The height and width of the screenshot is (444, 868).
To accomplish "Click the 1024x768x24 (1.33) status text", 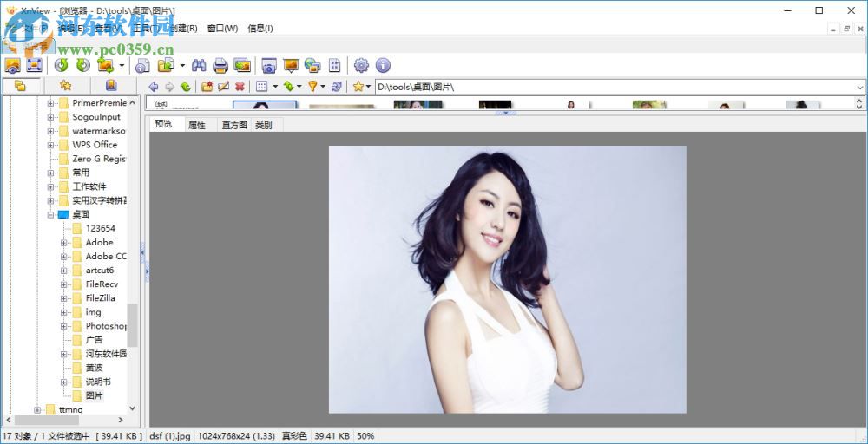I will pos(236,436).
